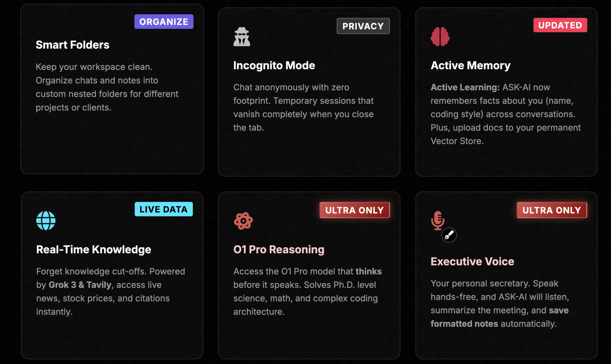Click the Grok 3 & Tavily link
This screenshot has height=364, width=611.
pos(80,285)
